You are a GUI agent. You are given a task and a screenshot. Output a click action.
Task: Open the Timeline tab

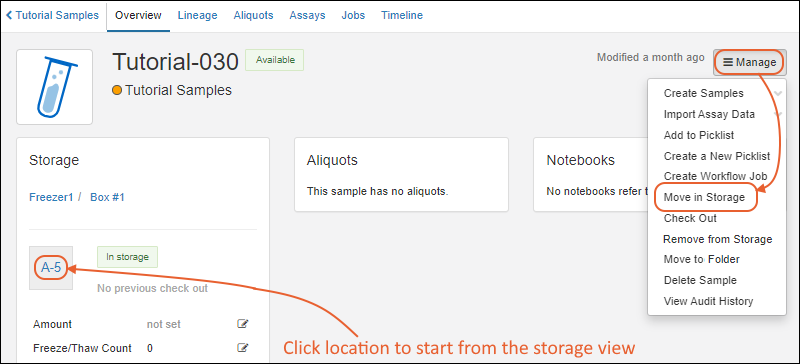click(x=402, y=15)
